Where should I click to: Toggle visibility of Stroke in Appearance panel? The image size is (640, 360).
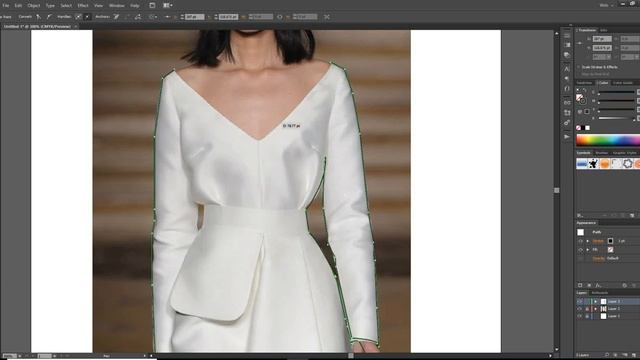[580, 241]
